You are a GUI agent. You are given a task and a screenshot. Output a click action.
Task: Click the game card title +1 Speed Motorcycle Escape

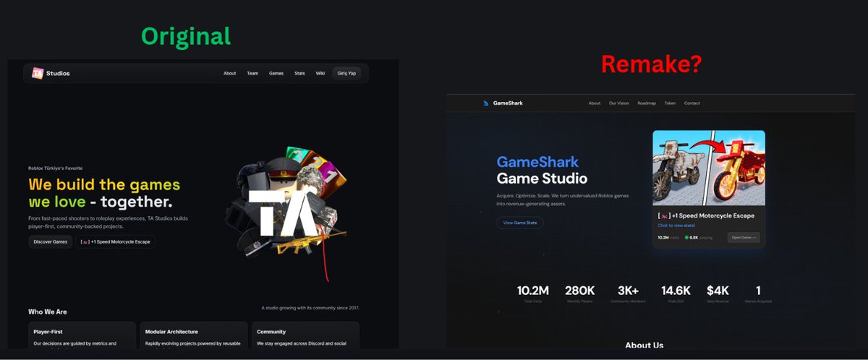tap(706, 215)
